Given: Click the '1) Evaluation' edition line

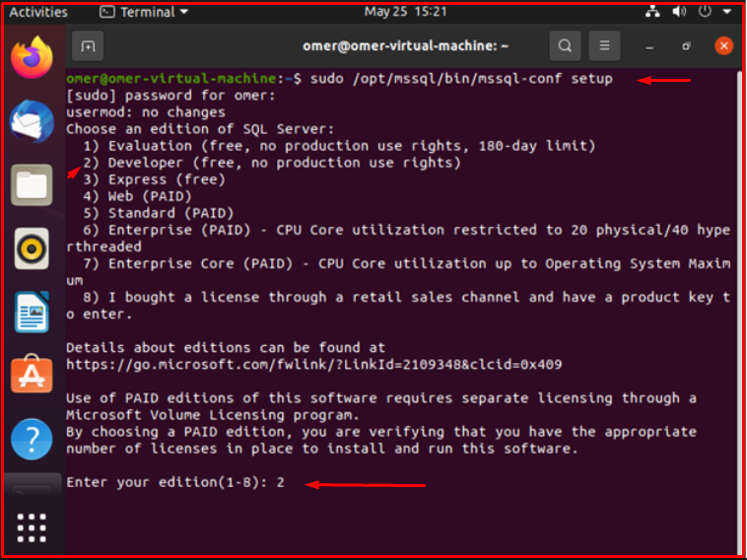Looking at the screenshot, I should 339,146.
